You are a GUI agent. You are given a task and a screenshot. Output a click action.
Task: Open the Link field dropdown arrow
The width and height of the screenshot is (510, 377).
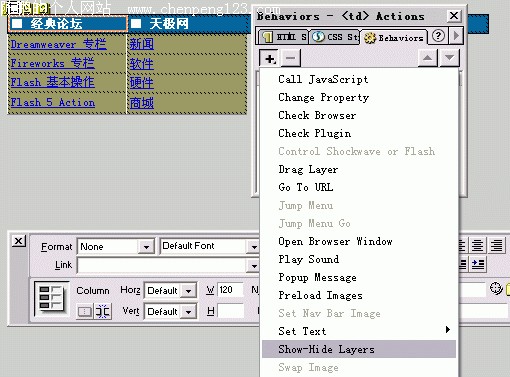253,266
